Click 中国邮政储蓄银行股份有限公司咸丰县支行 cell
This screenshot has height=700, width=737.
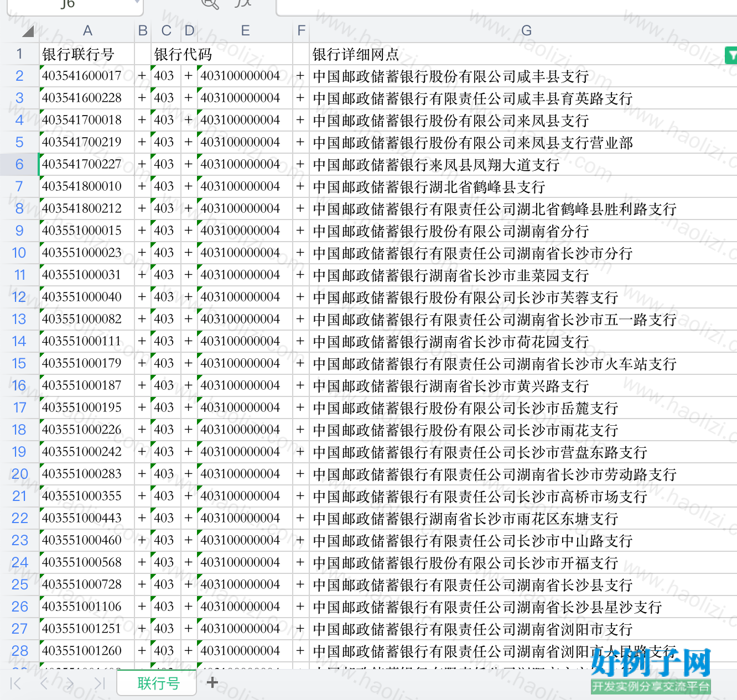click(x=523, y=76)
